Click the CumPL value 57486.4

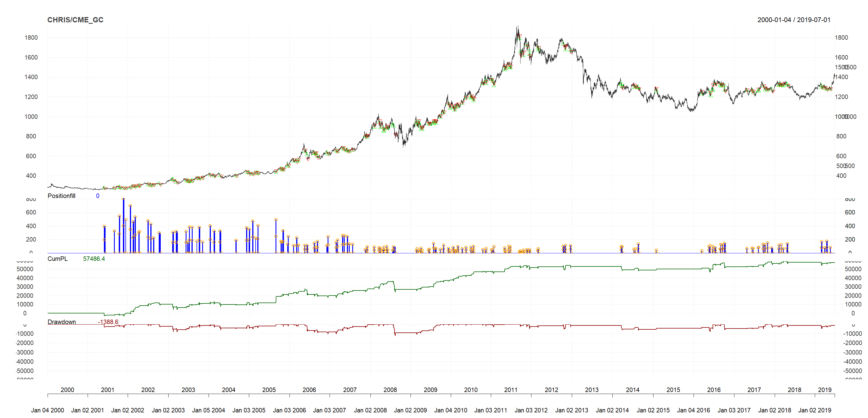[94, 259]
